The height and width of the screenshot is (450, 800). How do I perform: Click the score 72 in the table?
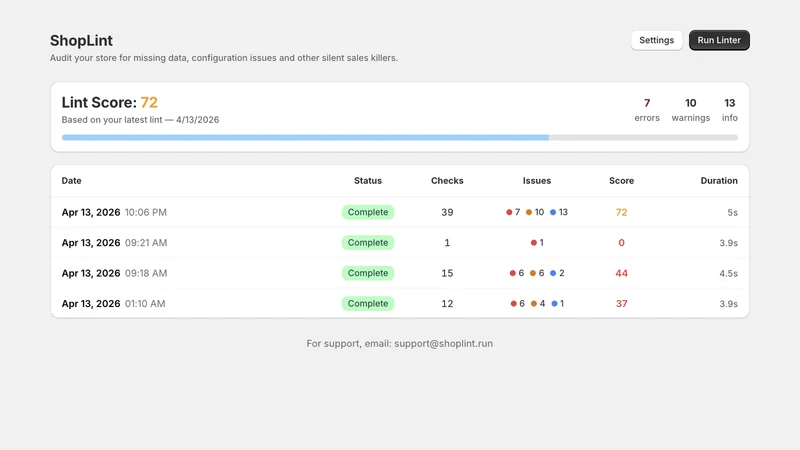coord(621,212)
